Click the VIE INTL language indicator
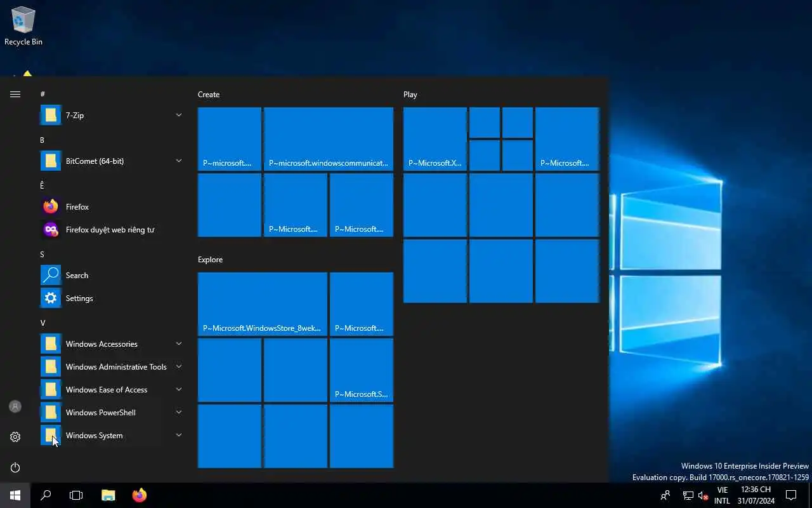The image size is (812, 508). tap(722, 495)
